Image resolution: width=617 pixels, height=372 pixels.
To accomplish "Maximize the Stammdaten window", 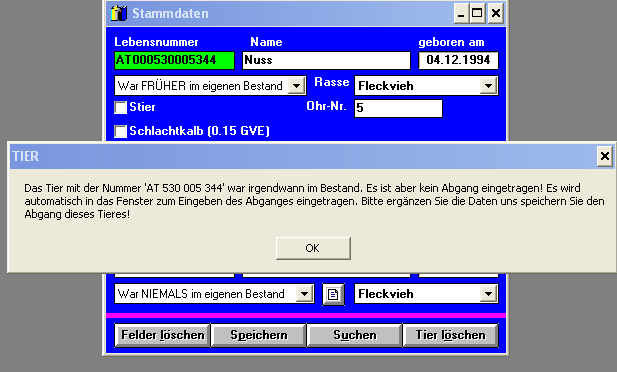I will (477, 13).
